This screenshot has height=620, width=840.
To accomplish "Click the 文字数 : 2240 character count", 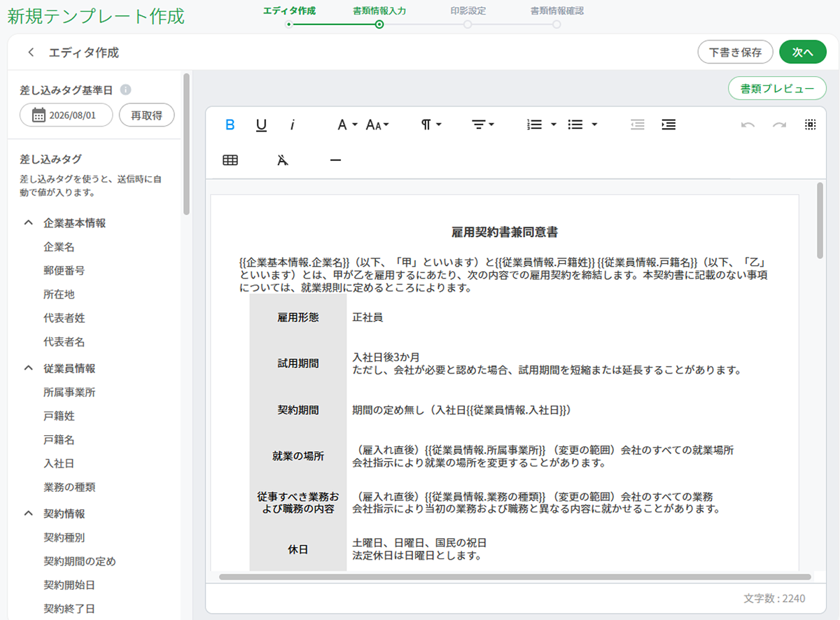I will pos(774,598).
